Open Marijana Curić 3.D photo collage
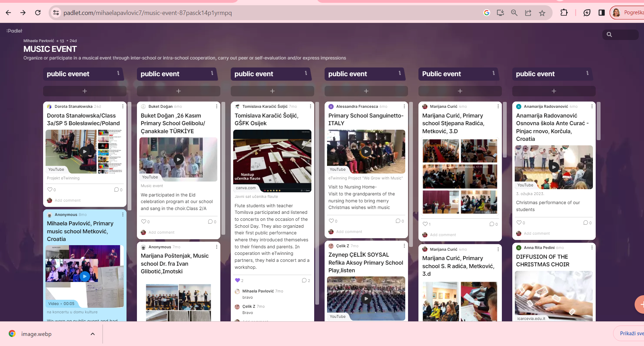644x346 pixels. (x=460, y=176)
